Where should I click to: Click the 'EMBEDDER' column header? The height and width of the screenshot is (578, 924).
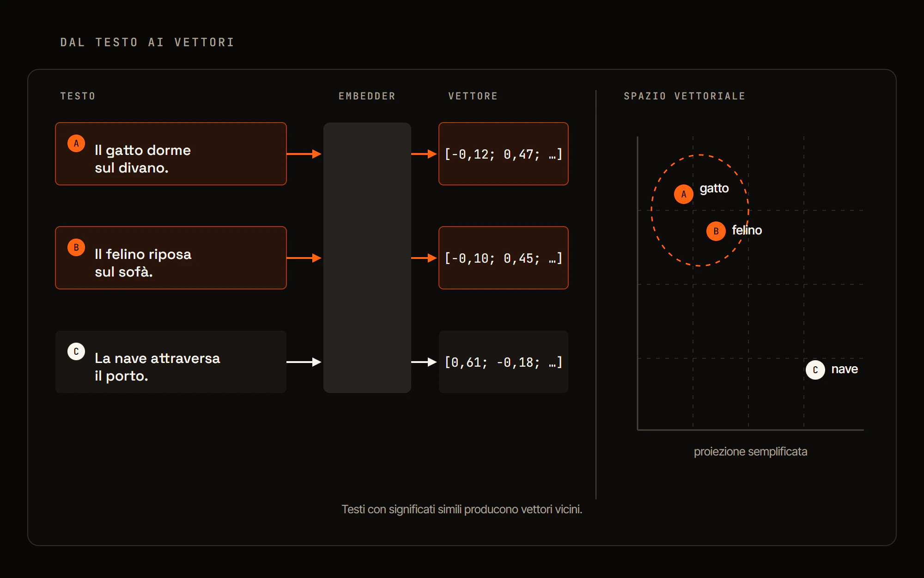tap(367, 96)
